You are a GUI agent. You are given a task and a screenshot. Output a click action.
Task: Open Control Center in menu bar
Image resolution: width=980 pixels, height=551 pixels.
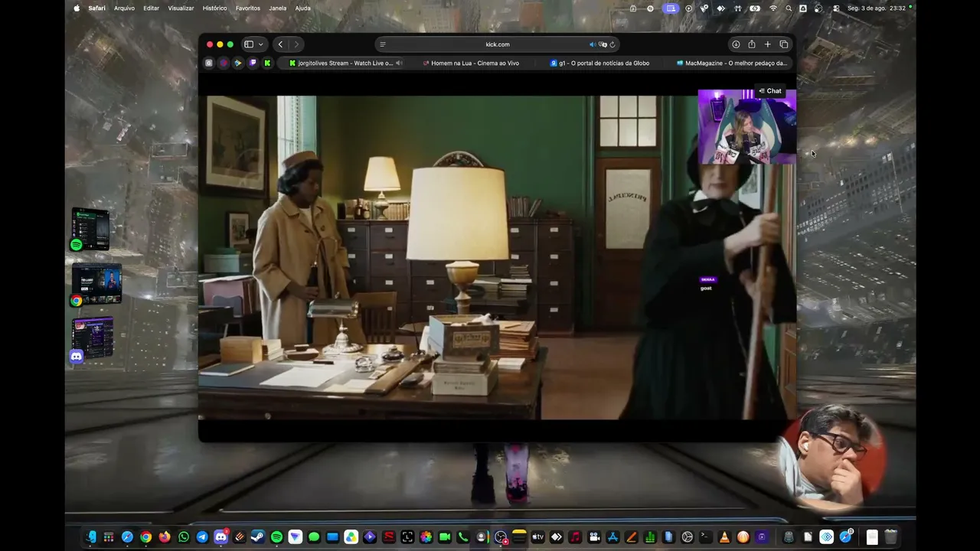(x=836, y=8)
